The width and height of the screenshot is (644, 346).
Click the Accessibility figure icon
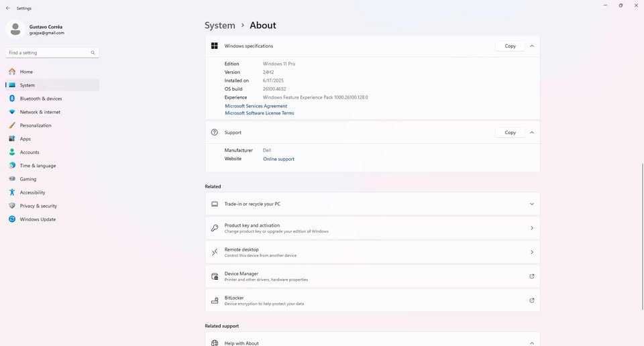(12, 192)
